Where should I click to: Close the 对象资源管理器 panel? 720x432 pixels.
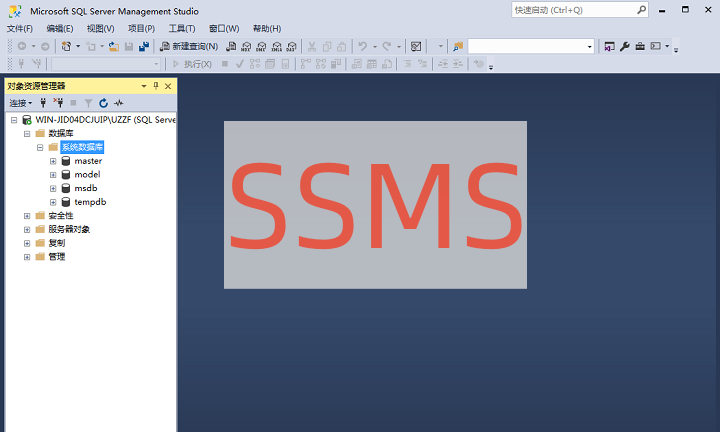[x=168, y=86]
